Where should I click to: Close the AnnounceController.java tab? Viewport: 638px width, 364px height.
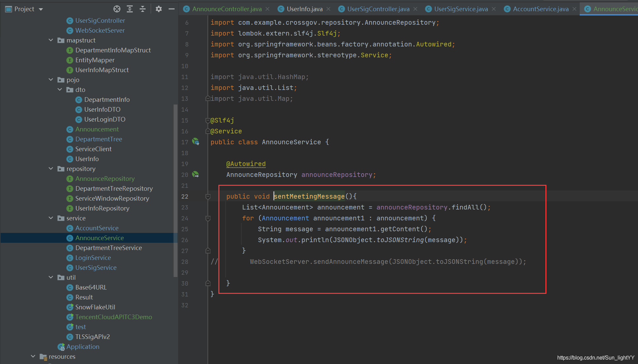coord(267,9)
